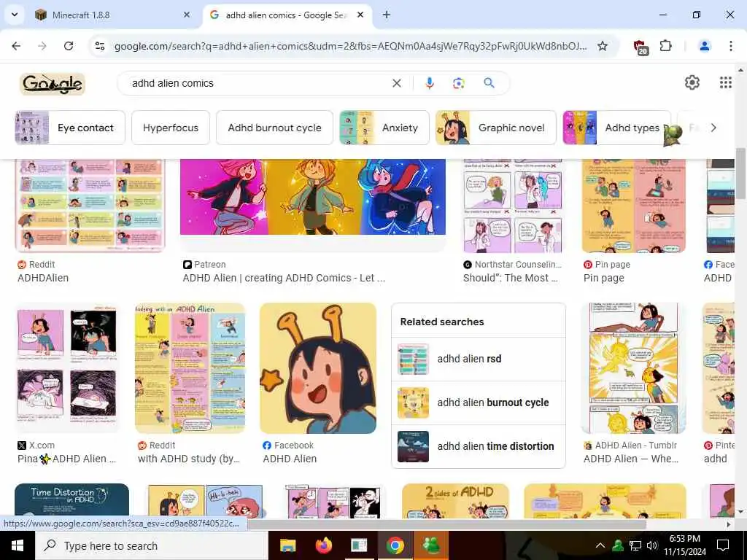Open a new browser tab with plus
Viewport: 747px width, 560px height.
(x=387, y=15)
